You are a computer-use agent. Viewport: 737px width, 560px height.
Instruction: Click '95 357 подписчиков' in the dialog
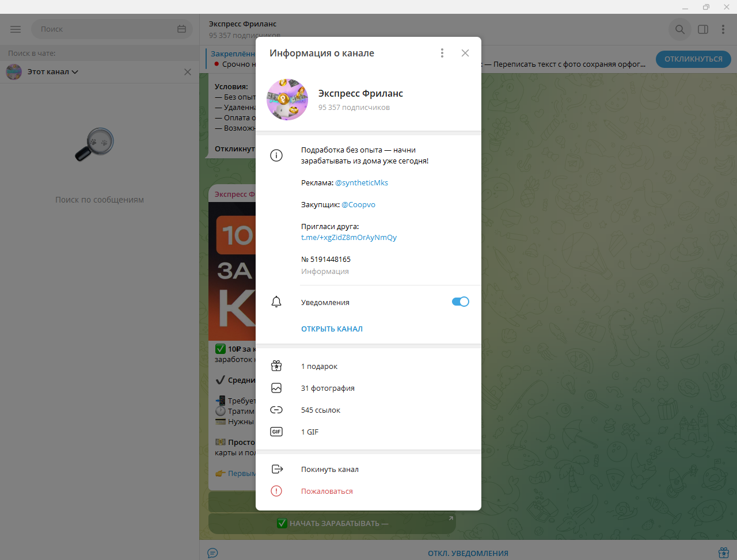(x=354, y=107)
